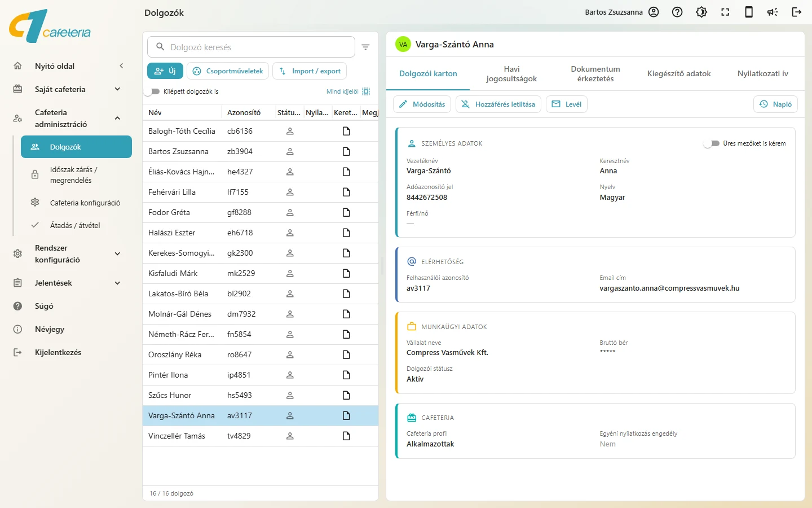The image size is (812, 508).
Task: Open the Nyilatkozati ív tab
Action: pyautogui.click(x=763, y=74)
